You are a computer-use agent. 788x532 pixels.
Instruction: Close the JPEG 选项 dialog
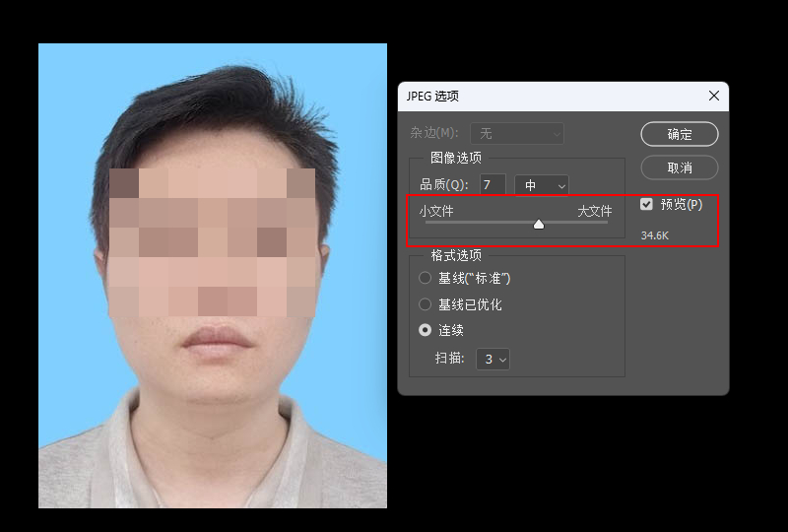click(714, 96)
